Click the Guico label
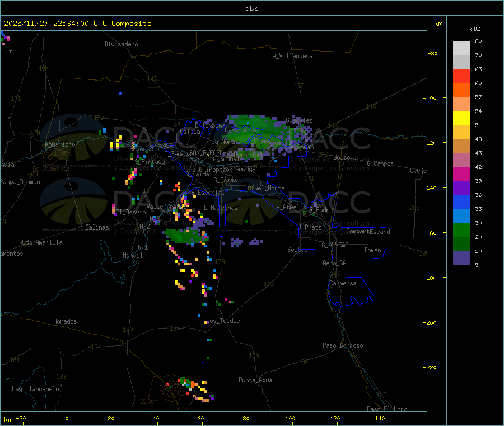 point(342,157)
